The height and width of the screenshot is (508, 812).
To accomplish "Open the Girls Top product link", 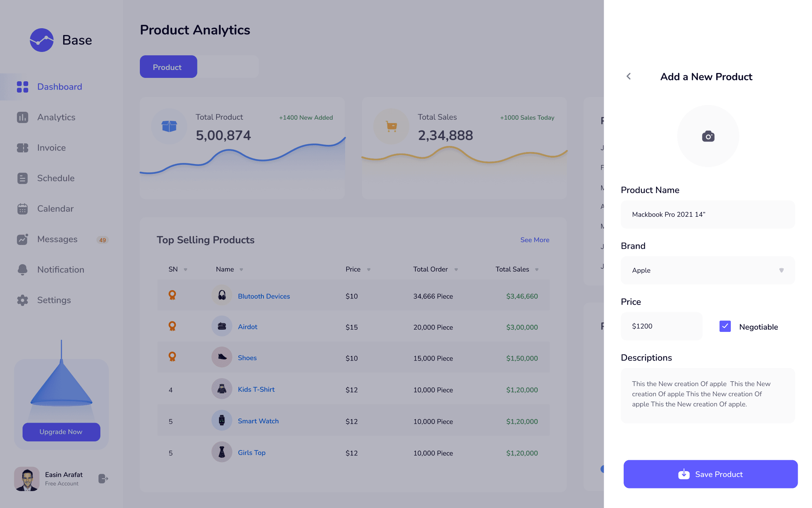I will 252,452.
